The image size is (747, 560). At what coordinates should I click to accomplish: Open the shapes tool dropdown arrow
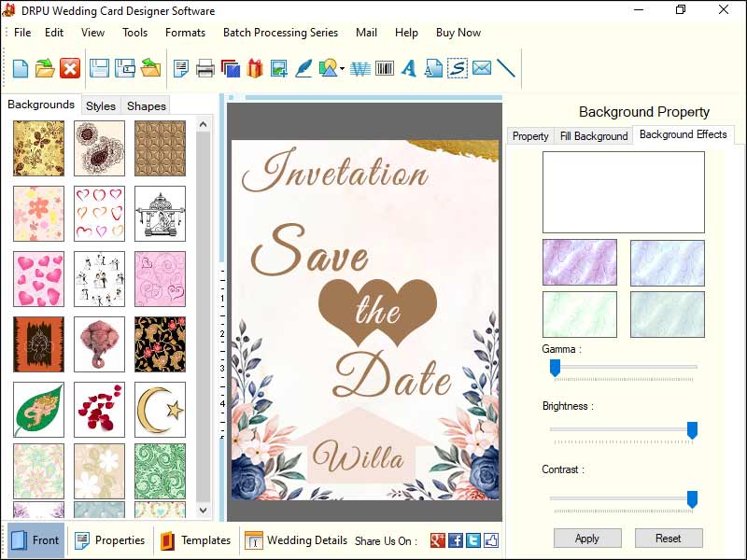(343, 69)
